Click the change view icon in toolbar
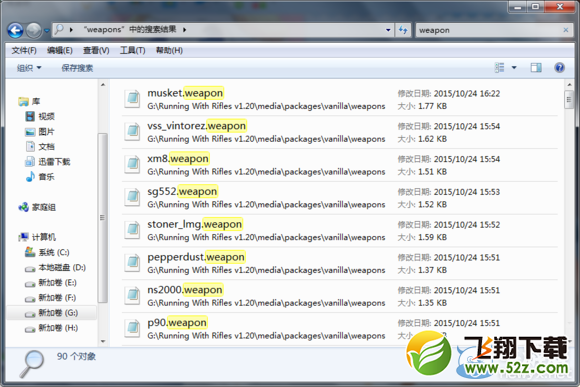The height and width of the screenshot is (387, 580). click(499, 67)
